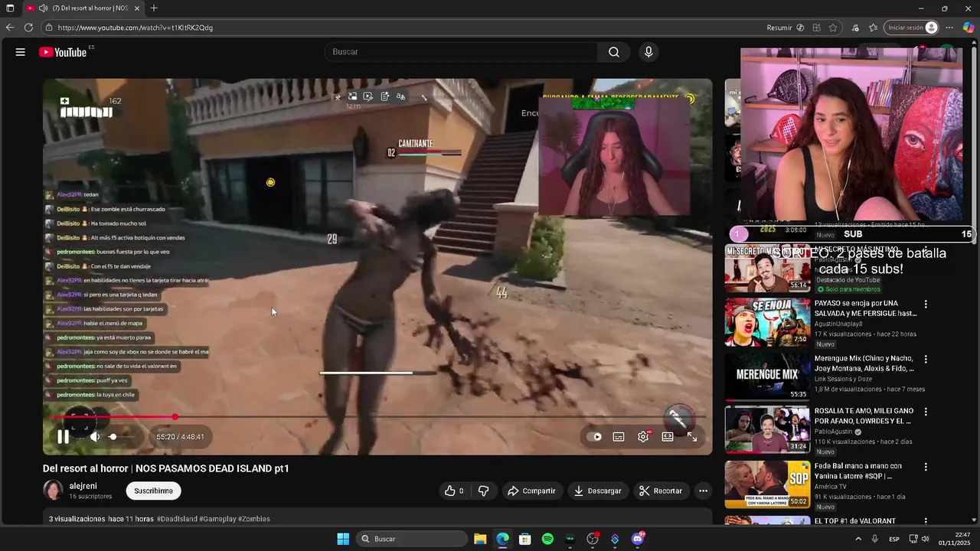
Task: Open the alejreni channel name link
Action: tap(83, 486)
